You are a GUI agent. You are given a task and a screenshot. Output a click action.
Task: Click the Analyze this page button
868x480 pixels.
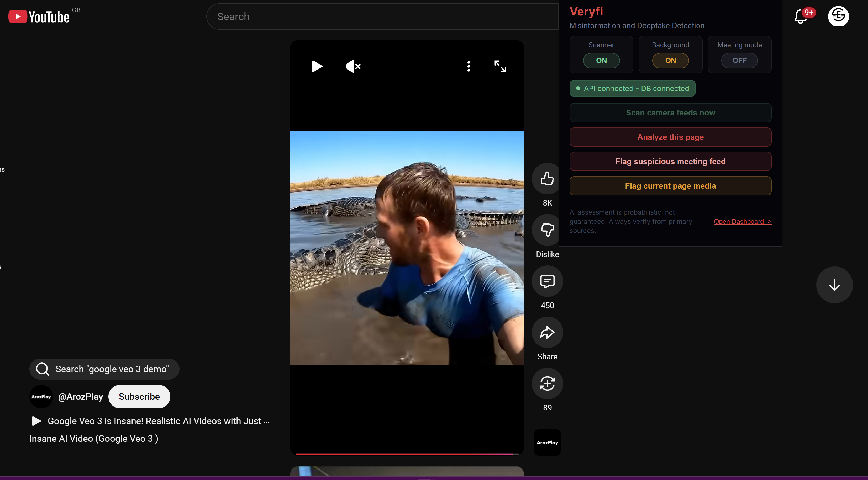(670, 137)
